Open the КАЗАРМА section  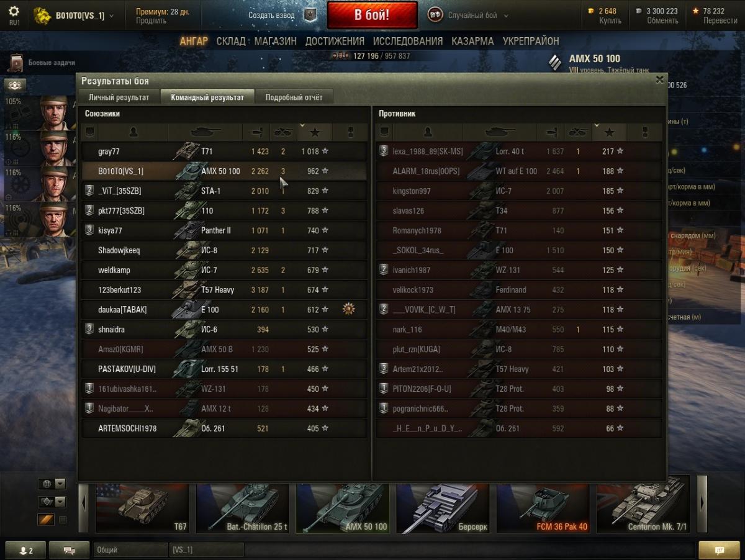point(472,41)
